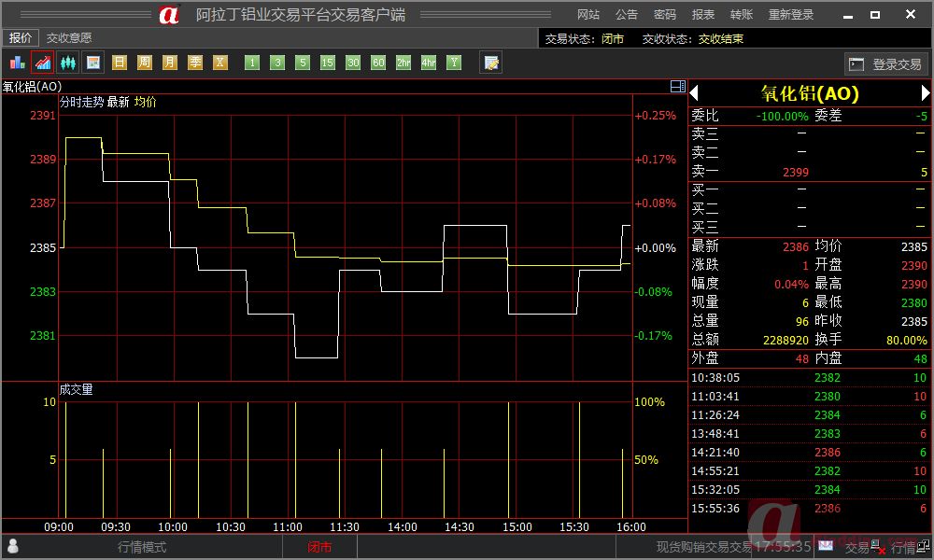Viewport: 934px width, 560px height.
Task: Choose the 3-minute interval button
Action: (x=277, y=63)
